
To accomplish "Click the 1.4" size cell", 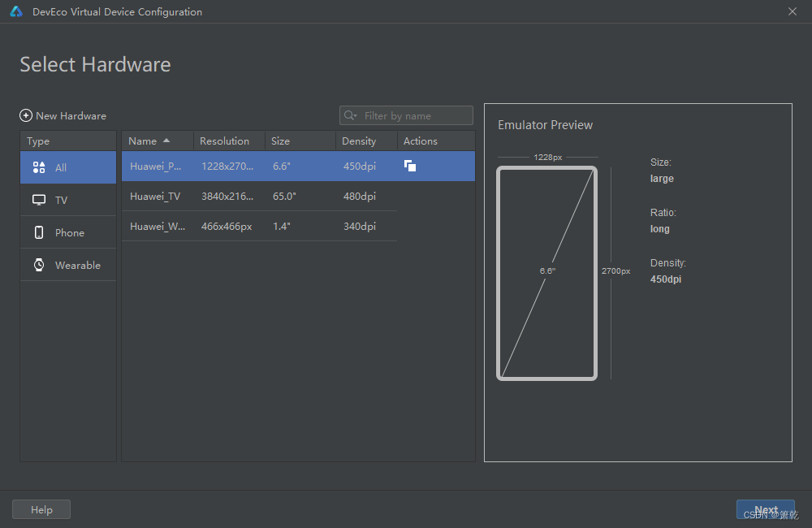I will point(282,227).
